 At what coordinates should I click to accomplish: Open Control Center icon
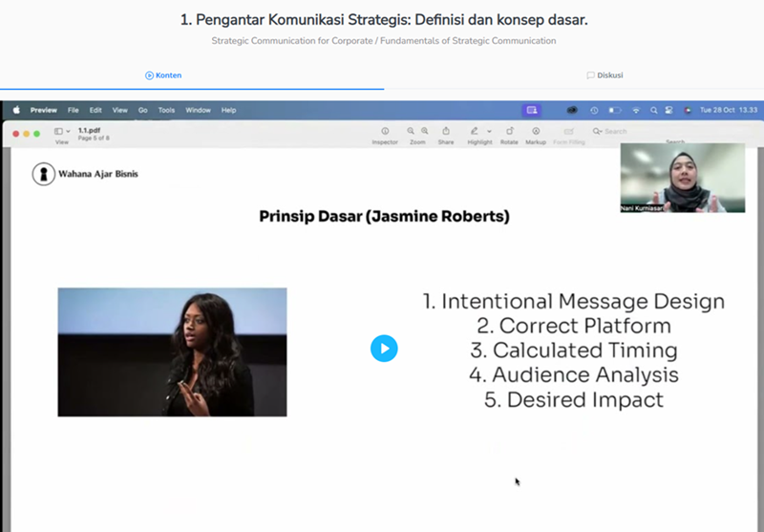(x=669, y=110)
